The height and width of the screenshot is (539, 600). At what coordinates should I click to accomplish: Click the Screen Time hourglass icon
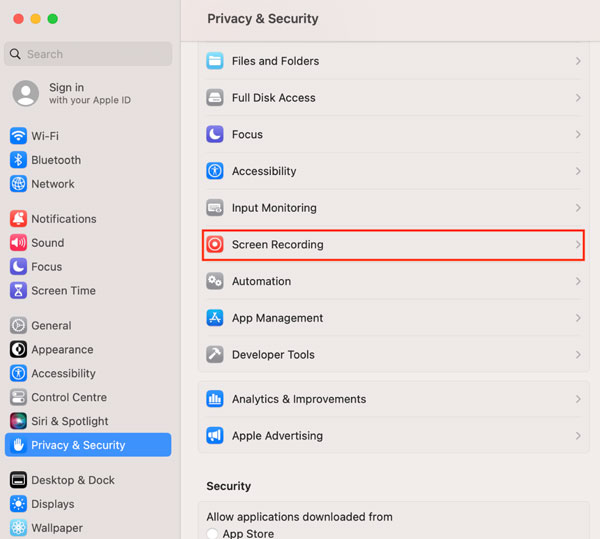pos(18,291)
